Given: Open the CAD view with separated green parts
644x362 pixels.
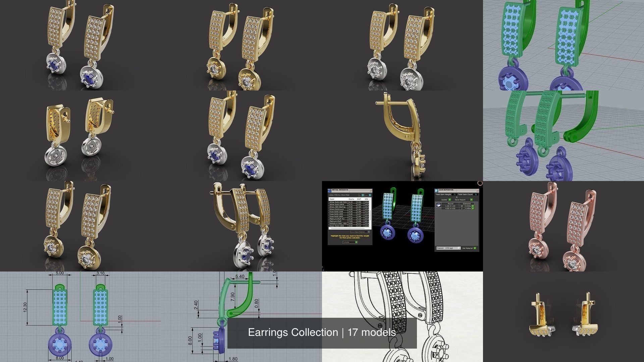Looking at the screenshot, I should click(x=563, y=136).
